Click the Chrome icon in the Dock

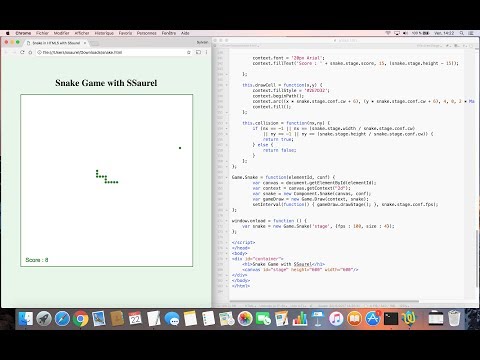click(81, 319)
